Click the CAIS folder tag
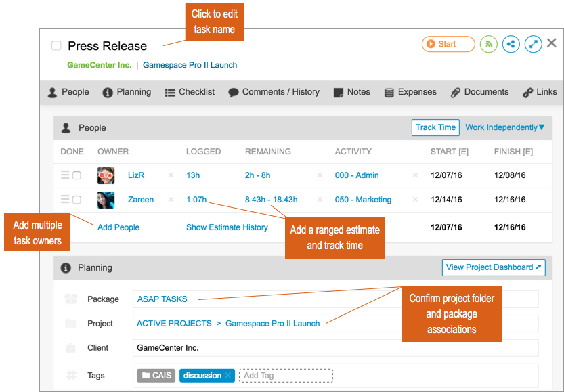 156,376
